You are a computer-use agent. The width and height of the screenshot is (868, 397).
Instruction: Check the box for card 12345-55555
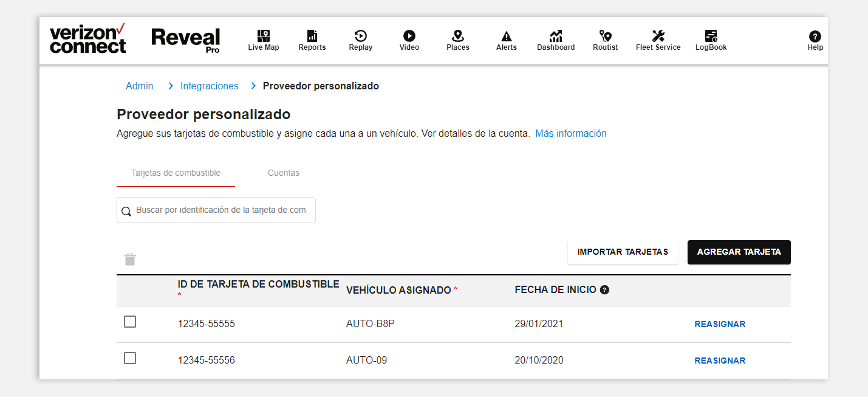(130, 322)
